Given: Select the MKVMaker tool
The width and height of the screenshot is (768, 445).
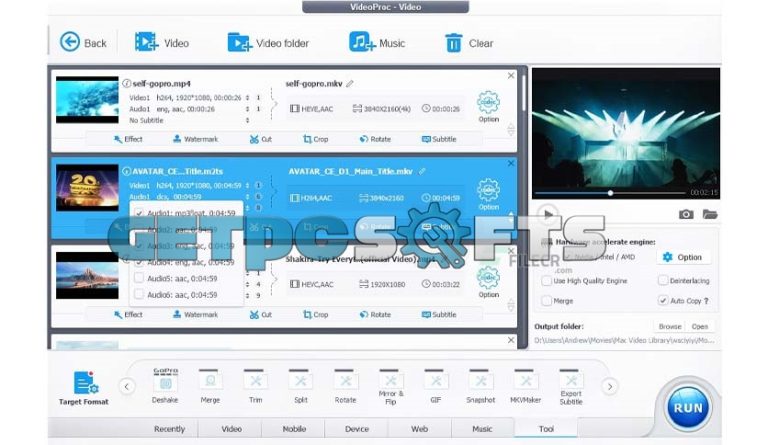Looking at the screenshot, I should (526, 386).
